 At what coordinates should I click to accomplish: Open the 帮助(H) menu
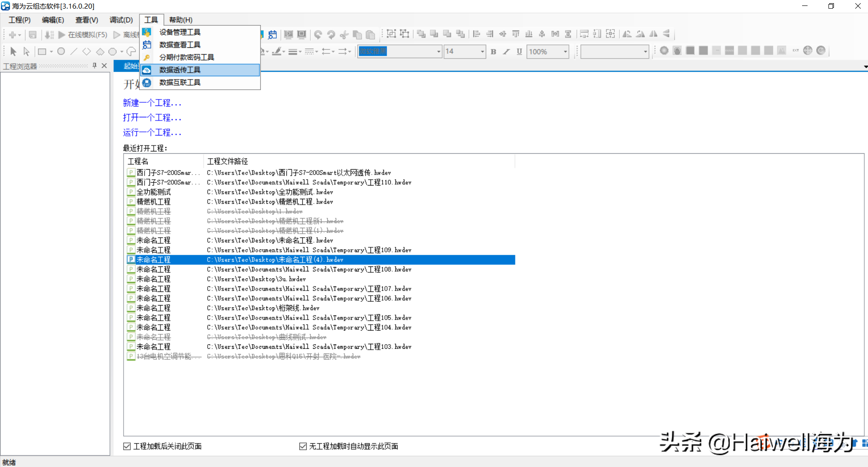(181, 20)
